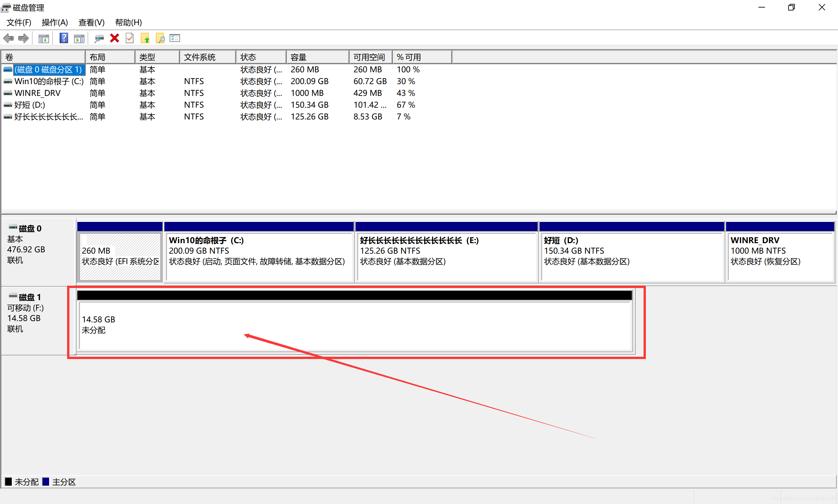Select the Win10的命根子 (C:) partition block
838x504 pixels.
click(259, 252)
